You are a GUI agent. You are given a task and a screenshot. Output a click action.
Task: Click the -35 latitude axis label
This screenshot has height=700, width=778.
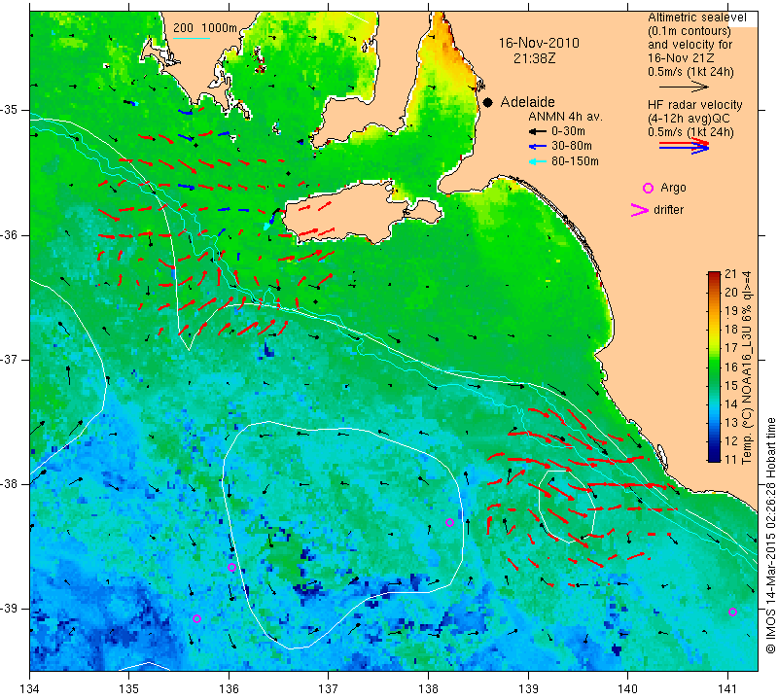click(x=9, y=110)
